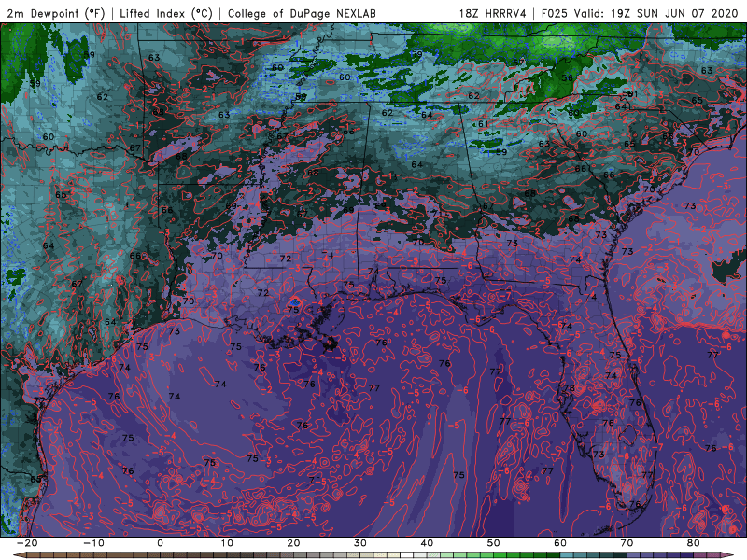The width and height of the screenshot is (747, 560).
Task: Click the '30' color scale label
Action: pos(360,543)
